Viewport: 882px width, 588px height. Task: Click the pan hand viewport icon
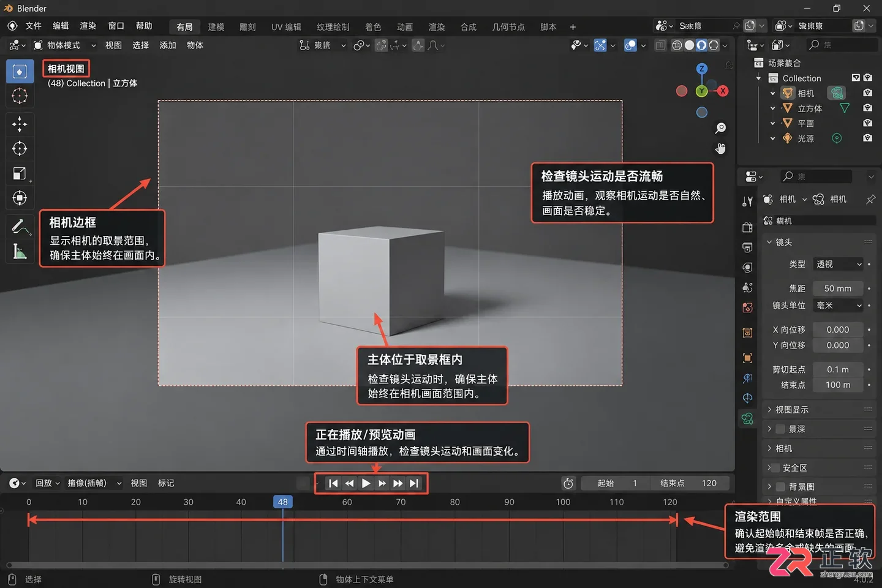720,148
